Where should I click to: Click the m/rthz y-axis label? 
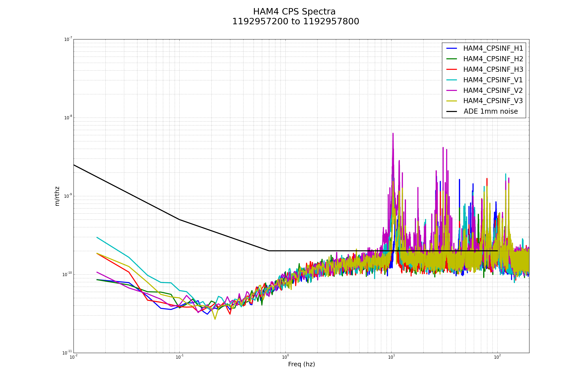pyautogui.click(x=57, y=196)
